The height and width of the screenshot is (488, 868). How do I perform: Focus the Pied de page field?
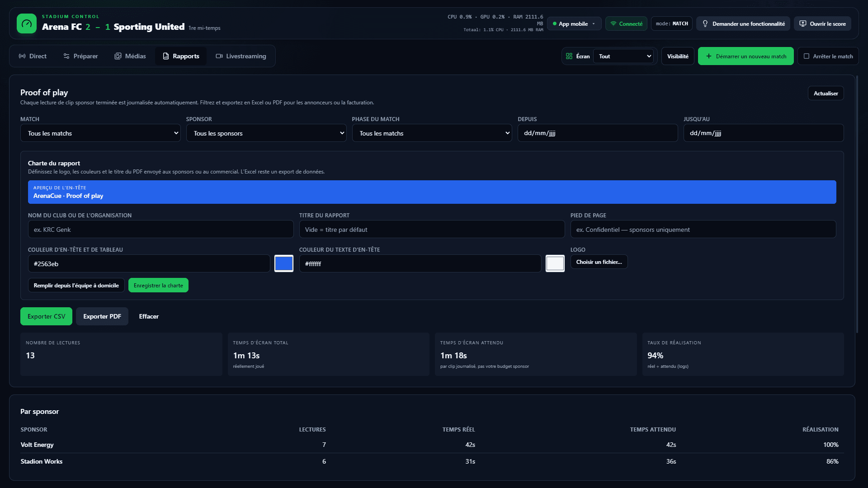(x=703, y=229)
